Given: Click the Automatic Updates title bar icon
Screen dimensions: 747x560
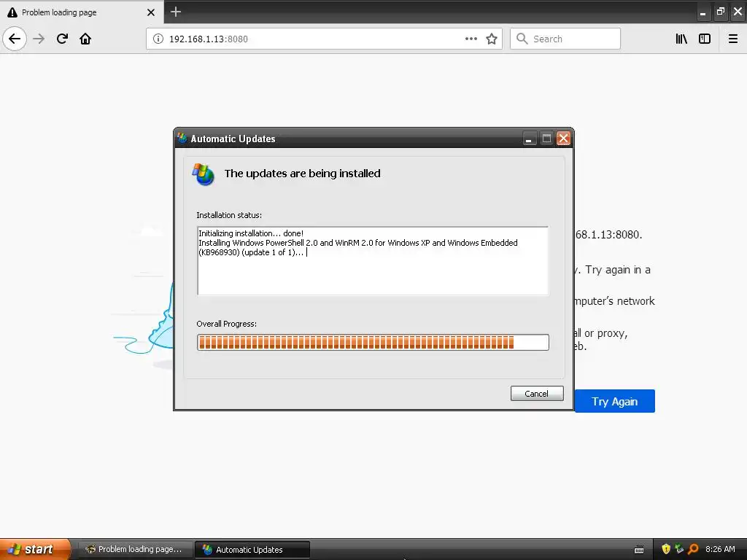Looking at the screenshot, I should 182,139.
